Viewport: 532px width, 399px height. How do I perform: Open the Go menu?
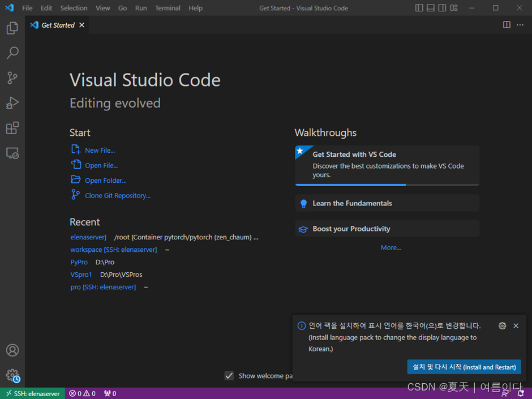coord(122,8)
